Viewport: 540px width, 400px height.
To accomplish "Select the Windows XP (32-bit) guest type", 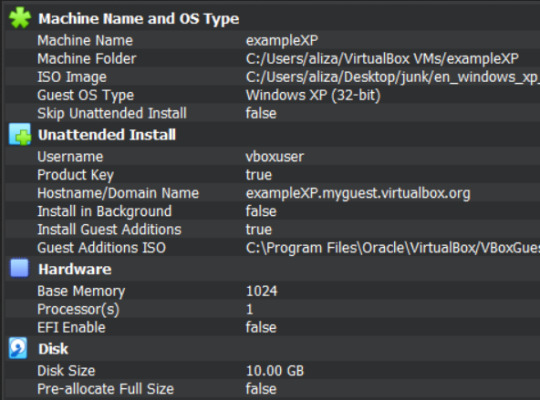I will [x=313, y=95].
